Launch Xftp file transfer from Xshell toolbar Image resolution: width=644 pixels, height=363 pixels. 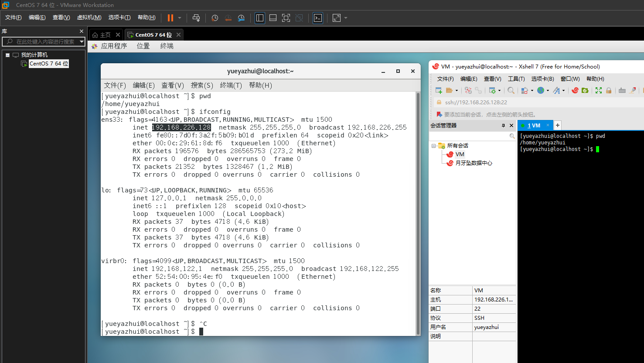click(585, 90)
